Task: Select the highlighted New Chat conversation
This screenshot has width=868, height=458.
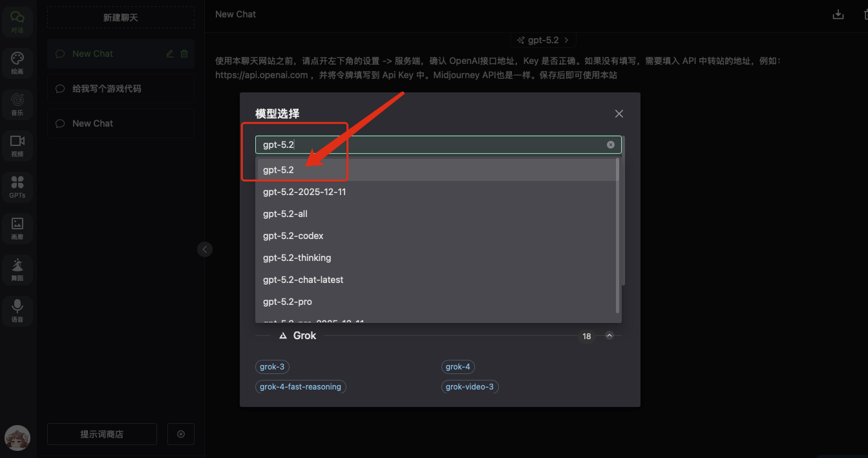Action: click(x=121, y=54)
